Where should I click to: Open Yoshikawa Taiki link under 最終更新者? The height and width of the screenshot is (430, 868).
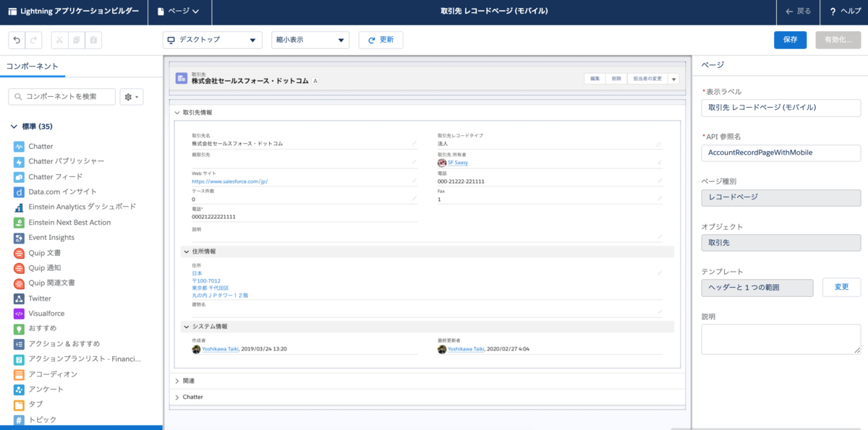click(x=467, y=348)
